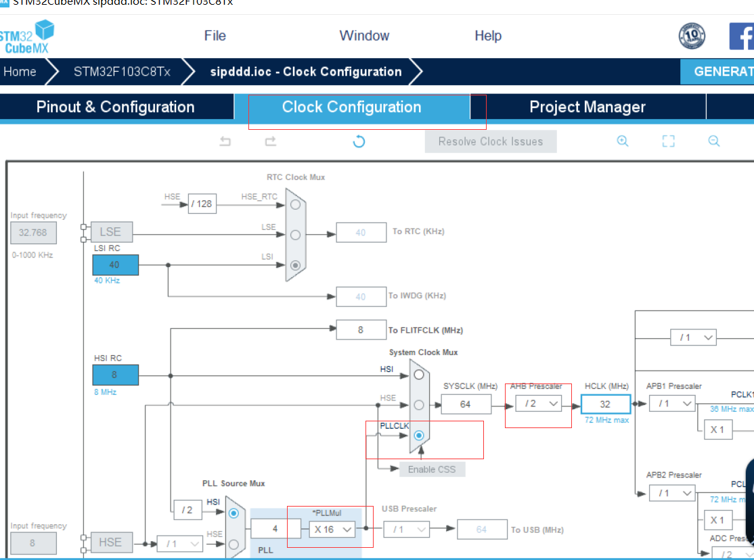Screen dimensions: 754x560
Task: Click the undo arrow icon
Action: 225,141
